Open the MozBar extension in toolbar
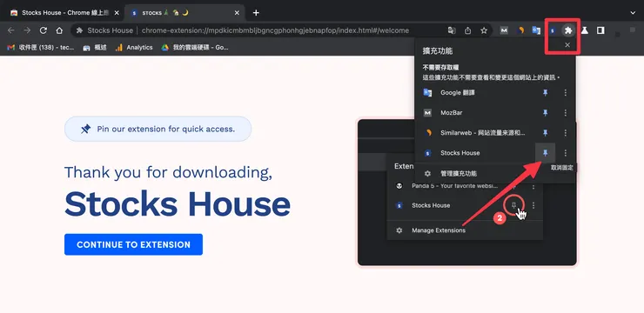The height and width of the screenshot is (313, 644). pyautogui.click(x=504, y=30)
